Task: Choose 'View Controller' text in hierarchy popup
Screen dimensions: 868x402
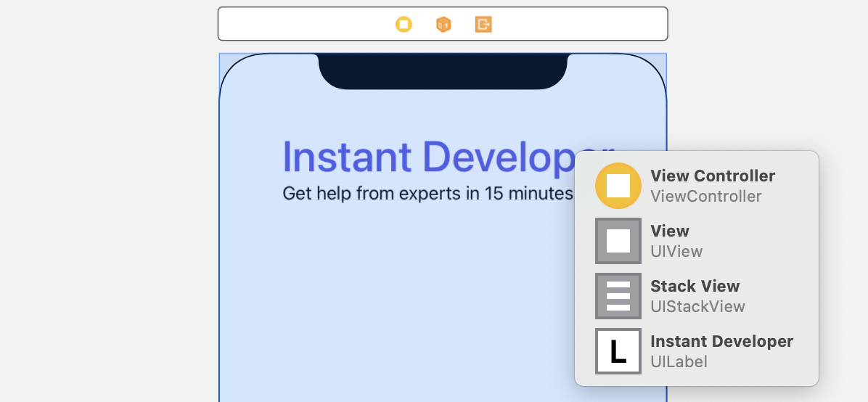Action: click(x=712, y=176)
